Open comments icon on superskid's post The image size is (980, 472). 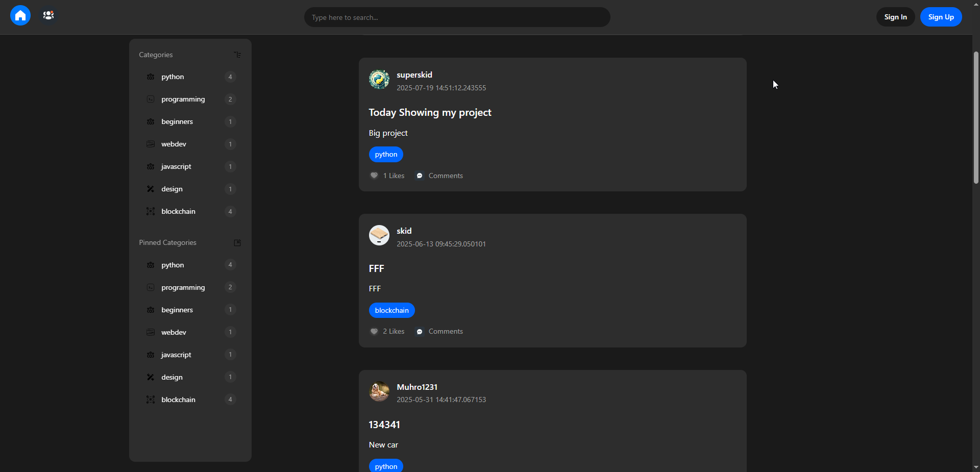(420, 176)
